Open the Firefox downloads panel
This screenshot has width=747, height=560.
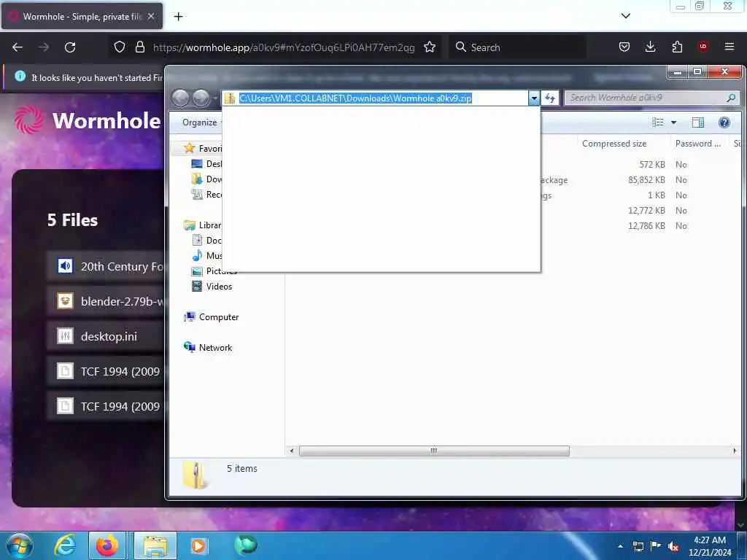(650, 47)
